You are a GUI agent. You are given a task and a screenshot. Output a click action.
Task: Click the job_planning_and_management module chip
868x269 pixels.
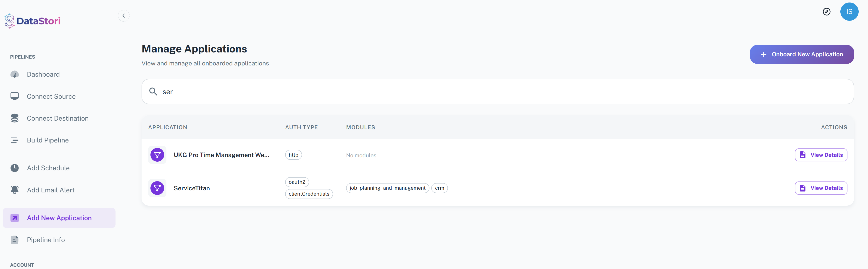point(387,188)
